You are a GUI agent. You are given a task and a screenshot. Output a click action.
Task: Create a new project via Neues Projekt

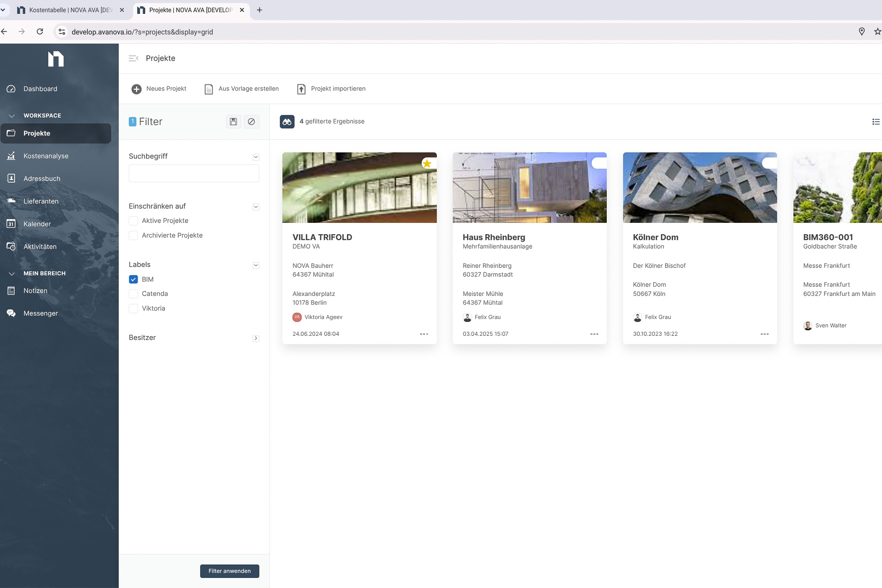pos(158,89)
